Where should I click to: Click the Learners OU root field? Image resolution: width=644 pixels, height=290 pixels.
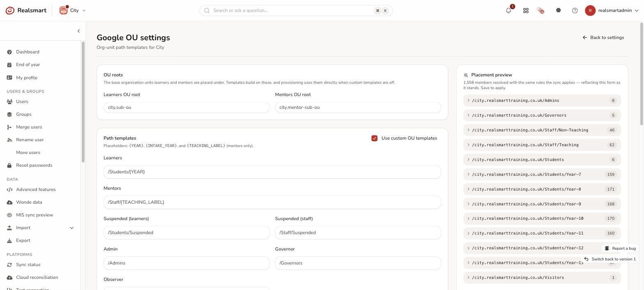[x=186, y=107]
